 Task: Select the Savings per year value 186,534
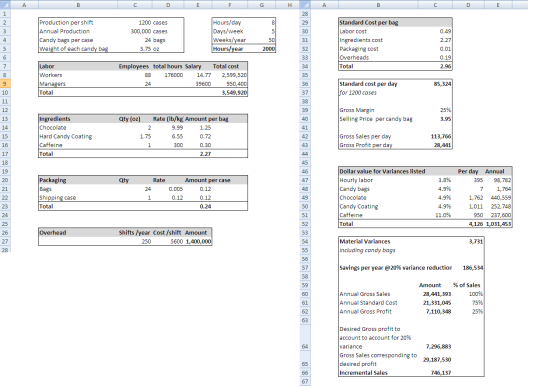[468, 268]
